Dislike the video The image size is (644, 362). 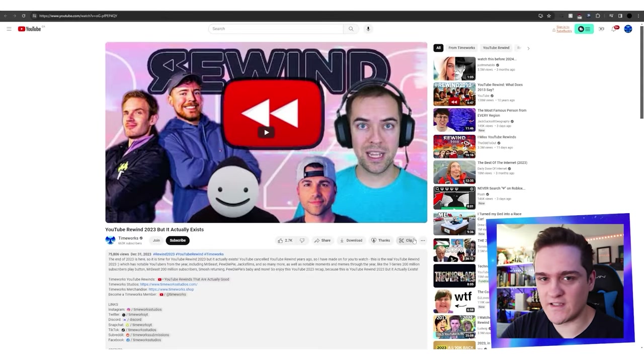[302, 240]
